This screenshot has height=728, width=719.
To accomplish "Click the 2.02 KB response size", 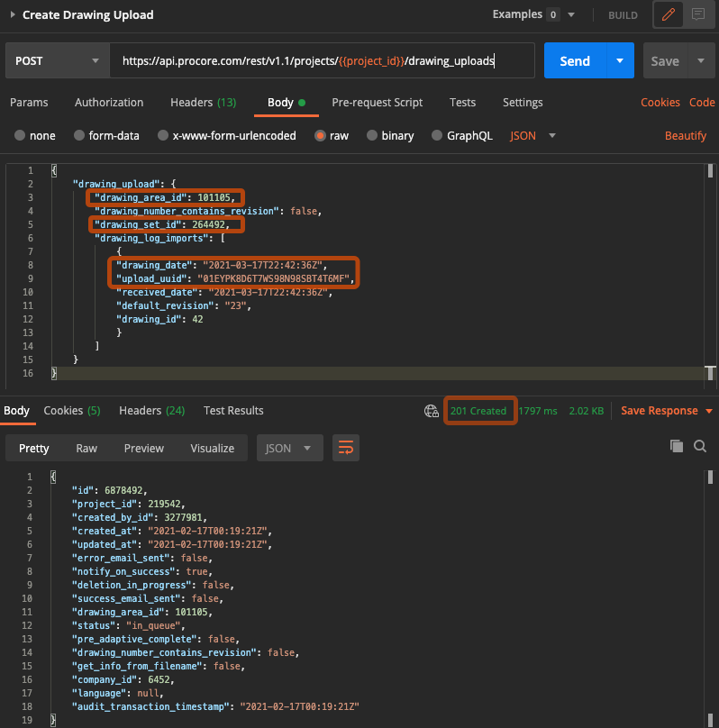I will 587,411.
